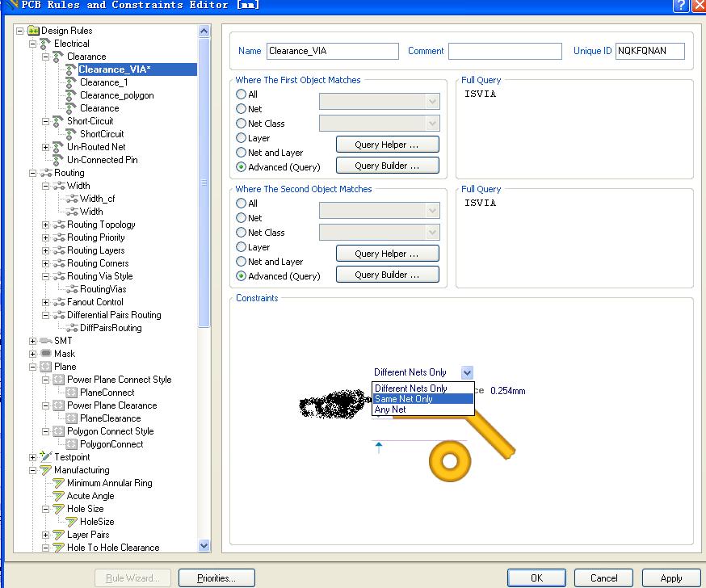Image resolution: width=706 pixels, height=588 pixels.
Task: Expand the Routing Priority node
Action: [x=45, y=237]
